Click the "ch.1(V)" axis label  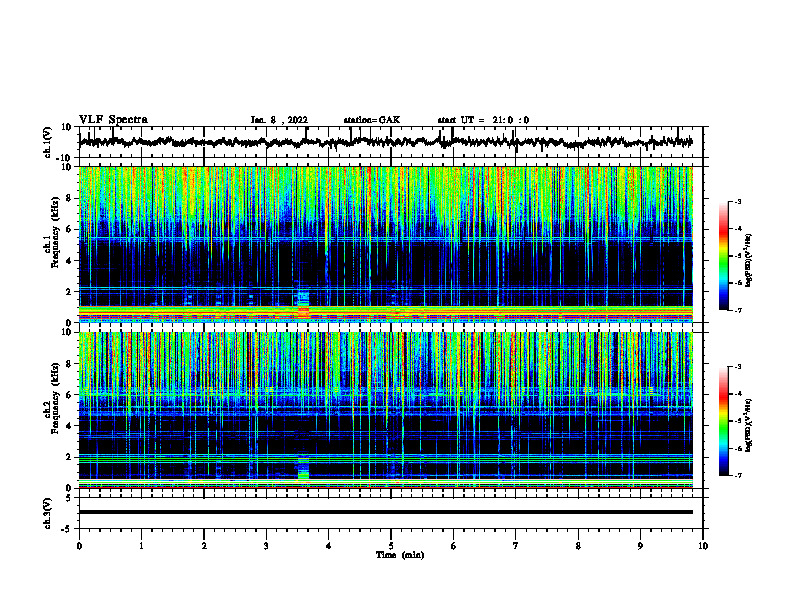click(x=48, y=142)
